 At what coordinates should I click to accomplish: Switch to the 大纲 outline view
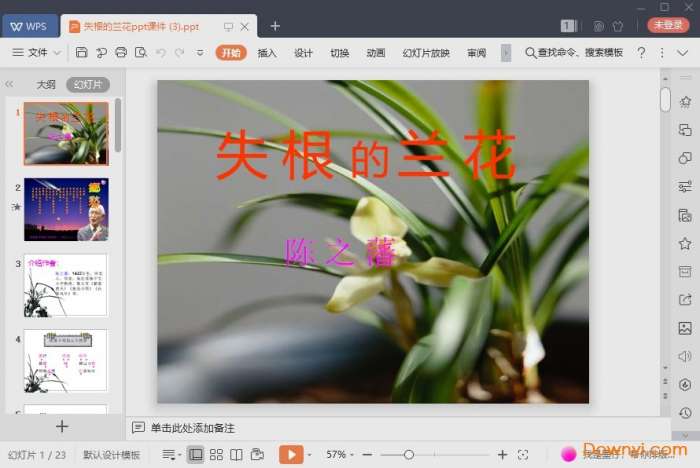46,84
